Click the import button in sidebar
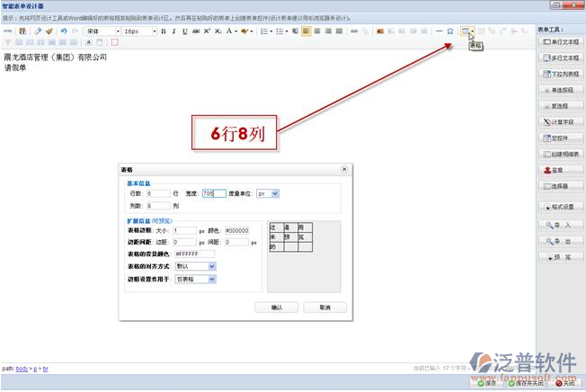 (x=561, y=226)
